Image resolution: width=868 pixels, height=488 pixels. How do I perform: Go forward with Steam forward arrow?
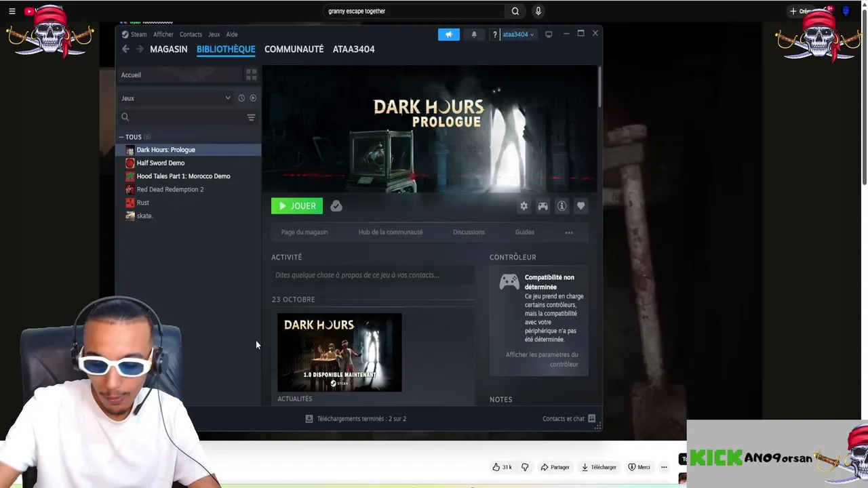point(140,49)
